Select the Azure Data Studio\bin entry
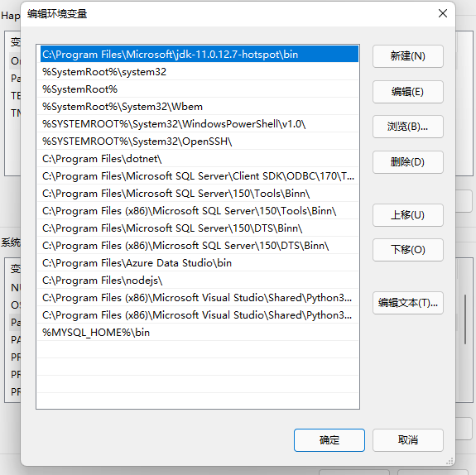This screenshot has width=476, height=475. coord(198,263)
